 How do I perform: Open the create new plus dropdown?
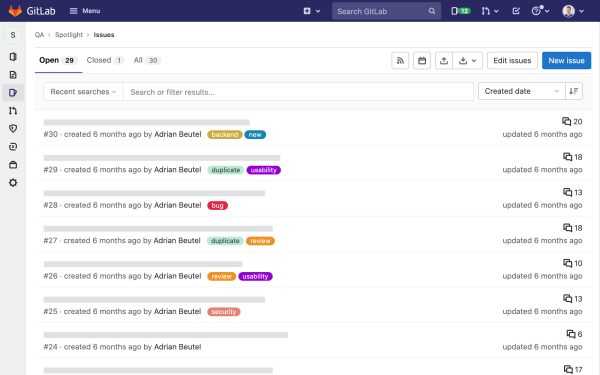tap(311, 11)
